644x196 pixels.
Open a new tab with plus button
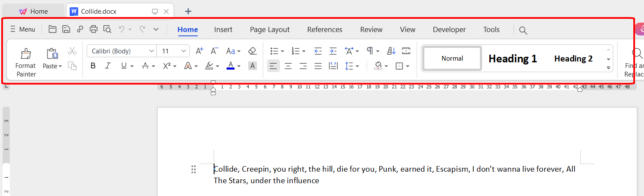click(188, 12)
